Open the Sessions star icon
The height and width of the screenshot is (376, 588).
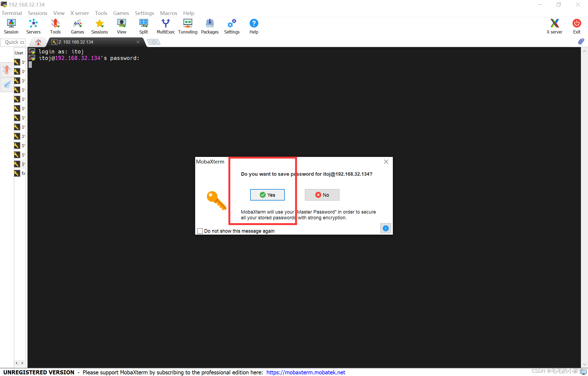100,26
